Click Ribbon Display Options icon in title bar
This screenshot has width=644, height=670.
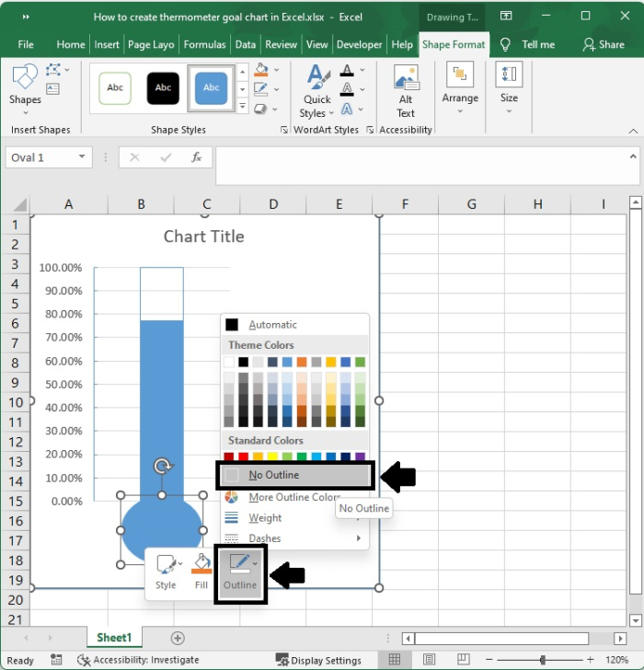(x=506, y=17)
